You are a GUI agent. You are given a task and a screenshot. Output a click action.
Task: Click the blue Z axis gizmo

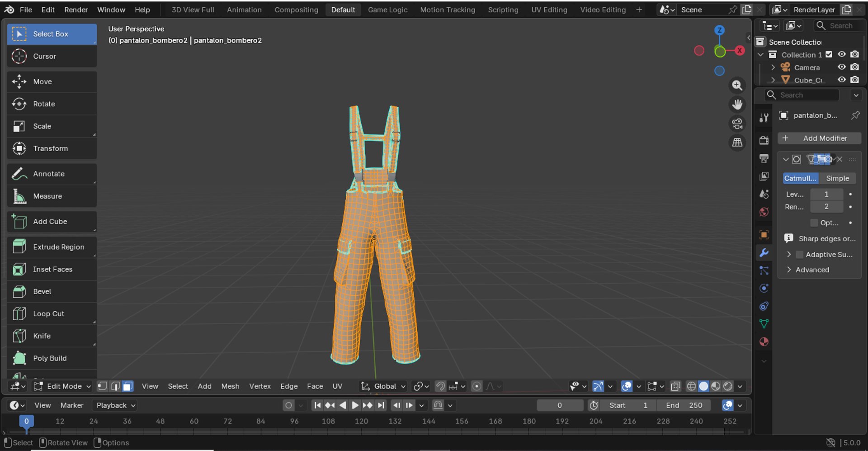click(719, 30)
